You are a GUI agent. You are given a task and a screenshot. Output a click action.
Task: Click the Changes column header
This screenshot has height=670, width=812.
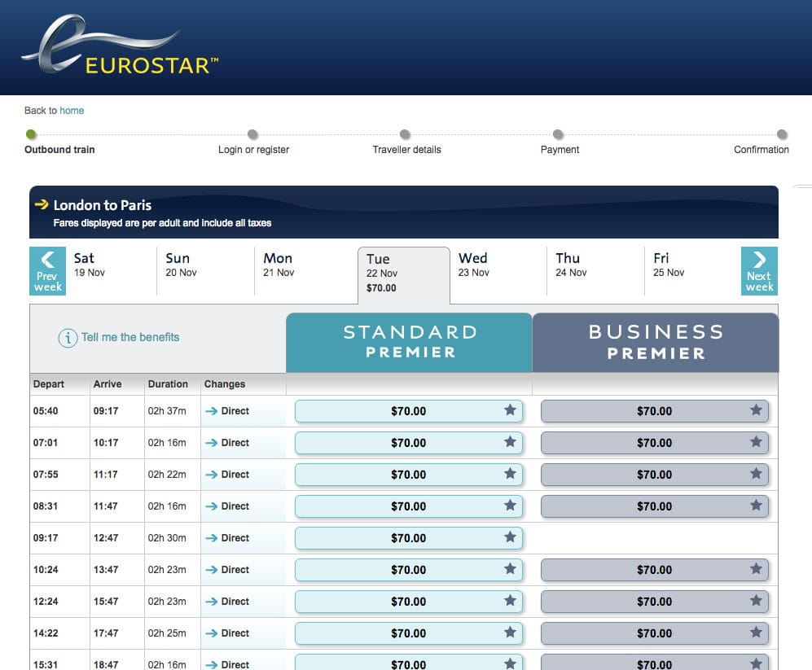tap(224, 384)
